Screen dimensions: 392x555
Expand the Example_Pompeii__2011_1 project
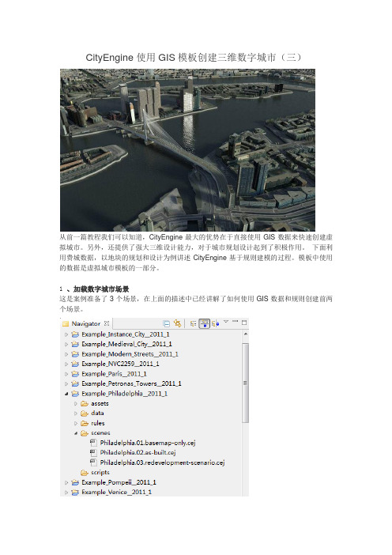click(x=66, y=482)
